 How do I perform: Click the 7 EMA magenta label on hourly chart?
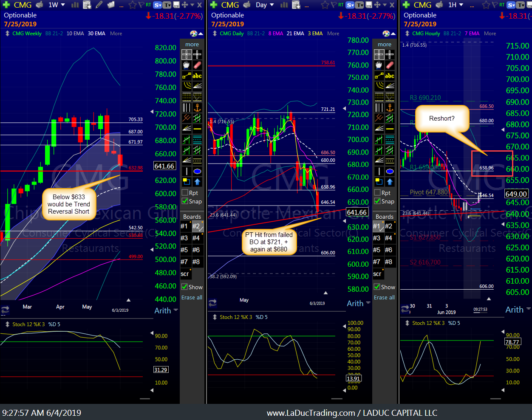coord(472,34)
